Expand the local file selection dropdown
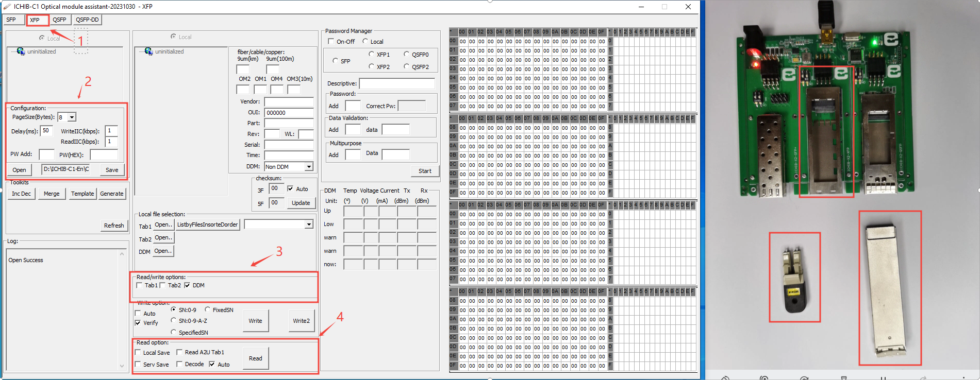Viewport: 980px width, 380px height. (x=309, y=224)
